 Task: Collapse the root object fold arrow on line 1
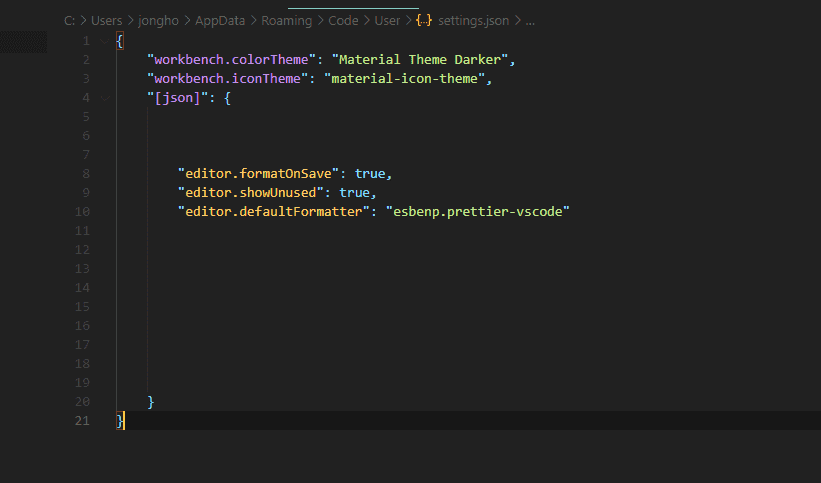coord(105,41)
